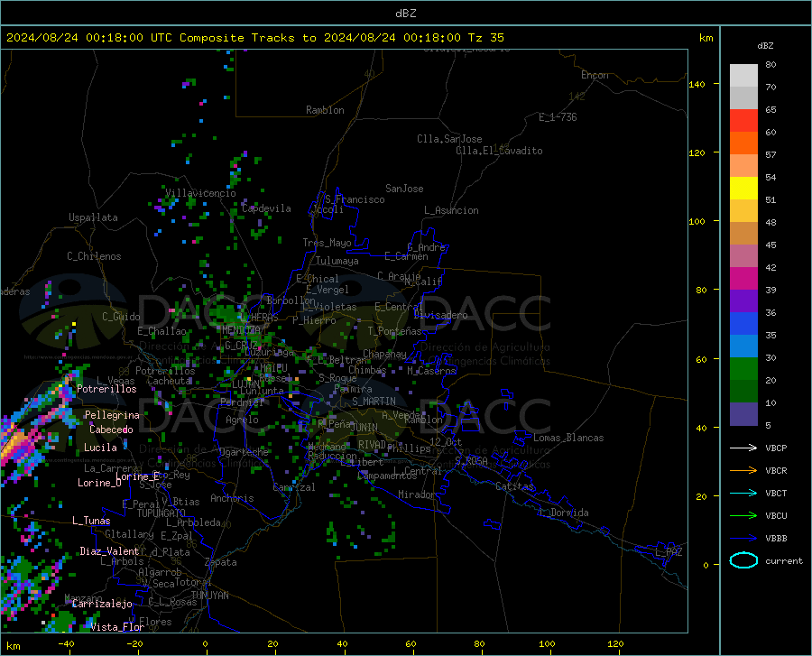Pick the magenta 42 dBZ color swatch
This screenshot has width=812, height=656.
[x=743, y=279]
